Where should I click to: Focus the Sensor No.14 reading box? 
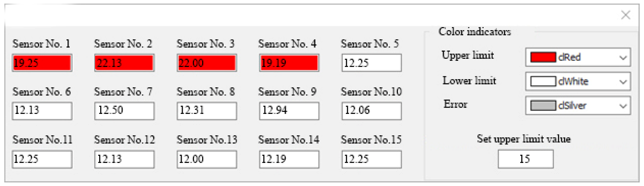[x=289, y=159]
